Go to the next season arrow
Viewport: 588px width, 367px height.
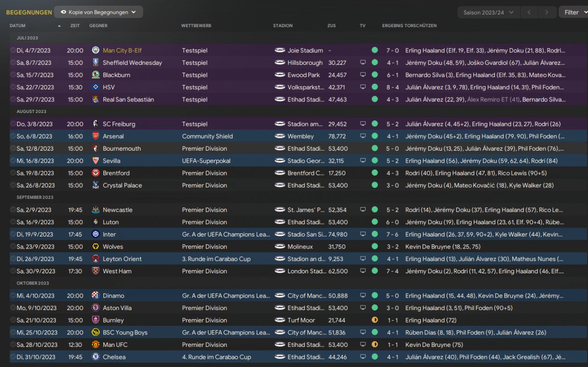pos(547,12)
